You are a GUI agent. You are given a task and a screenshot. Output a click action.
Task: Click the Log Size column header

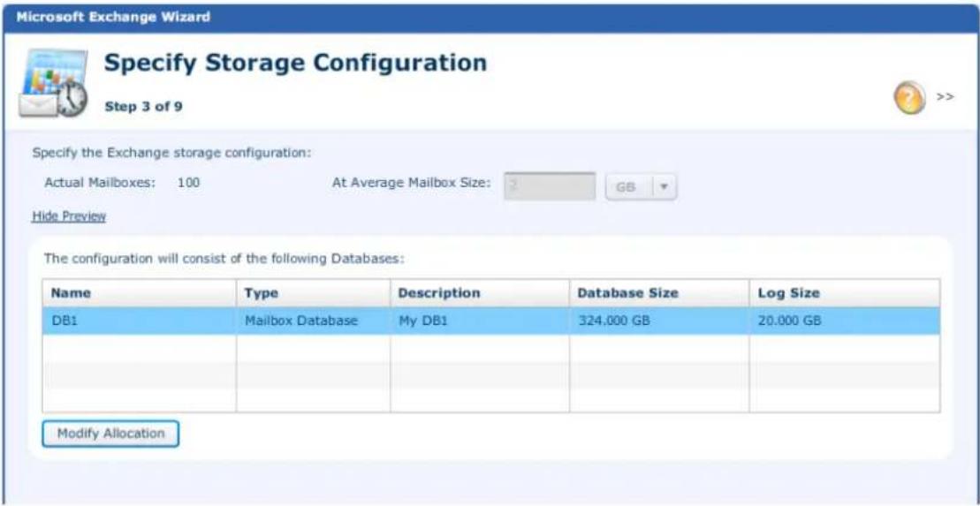[x=845, y=293]
